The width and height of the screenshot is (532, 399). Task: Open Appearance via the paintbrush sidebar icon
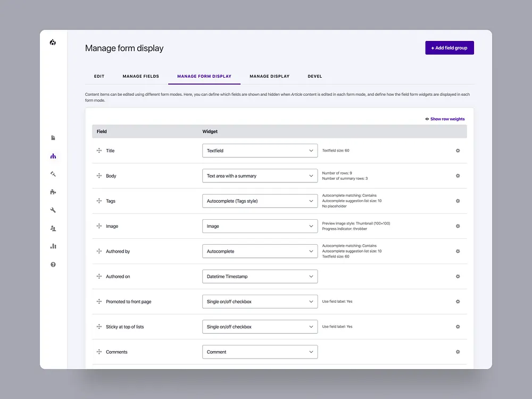click(x=53, y=173)
